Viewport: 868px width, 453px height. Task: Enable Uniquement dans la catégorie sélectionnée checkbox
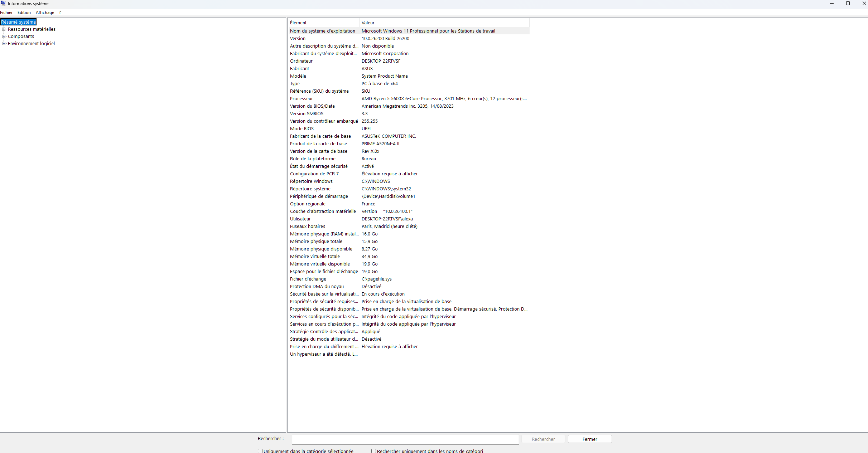click(x=260, y=451)
